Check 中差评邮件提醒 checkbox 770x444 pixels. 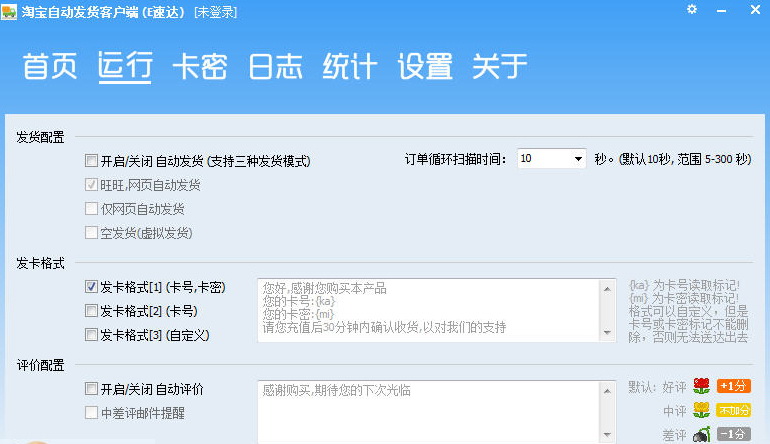[x=91, y=413]
